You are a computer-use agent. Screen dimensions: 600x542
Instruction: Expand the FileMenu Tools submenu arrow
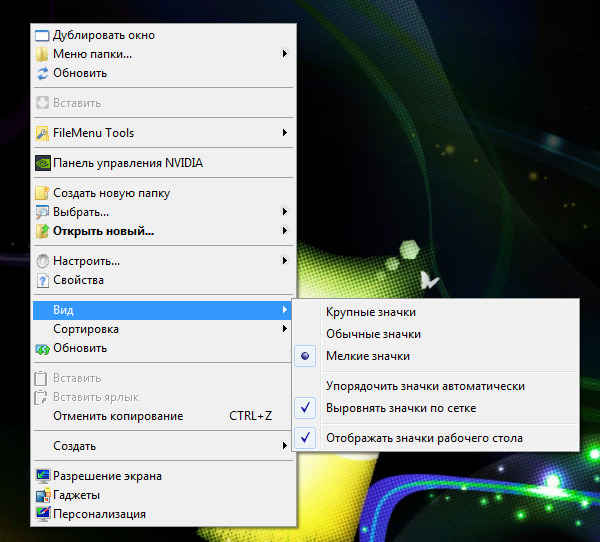[x=285, y=133]
